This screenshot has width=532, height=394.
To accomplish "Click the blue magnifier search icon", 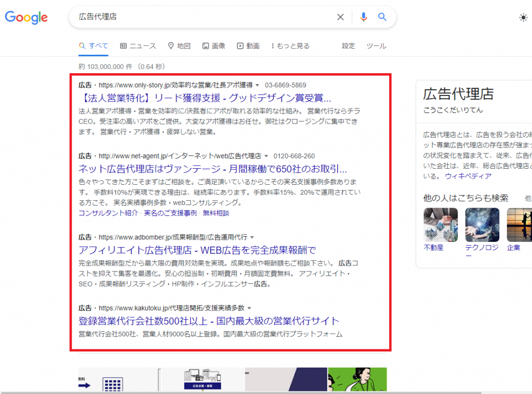I will pos(382,17).
